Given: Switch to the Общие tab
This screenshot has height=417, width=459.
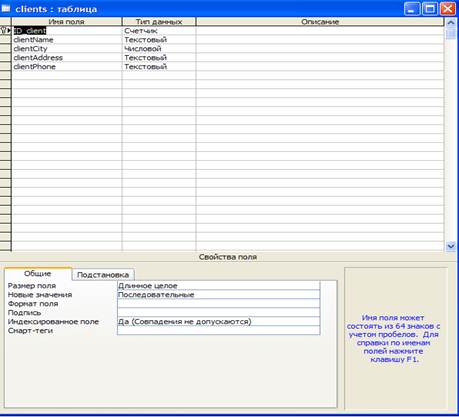Looking at the screenshot, I should pyautogui.click(x=38, y=274).
